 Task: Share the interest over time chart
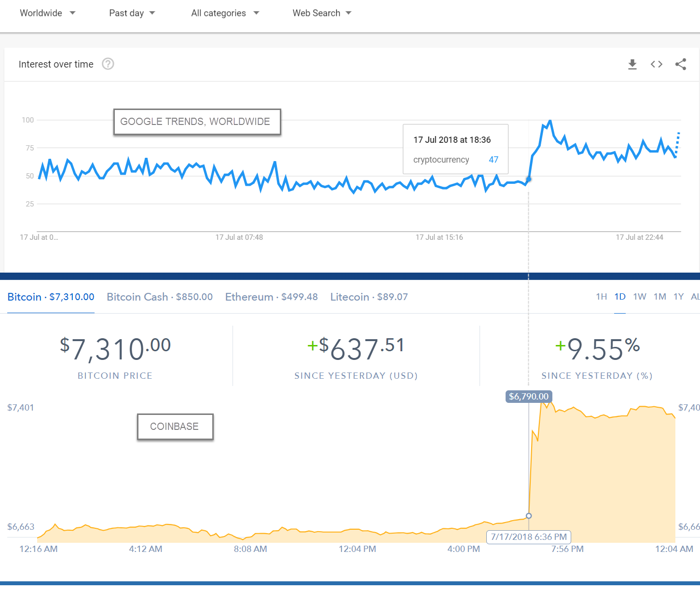point(681,64)
